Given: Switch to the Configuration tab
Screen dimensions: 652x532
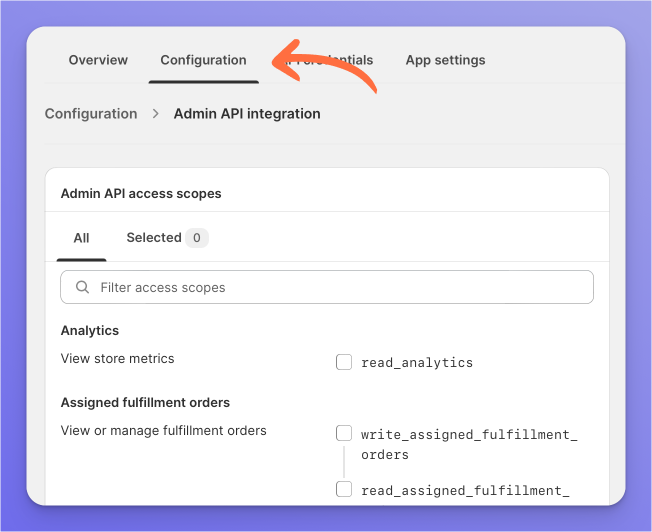Looking at the screenshot, I should [203, 60].
